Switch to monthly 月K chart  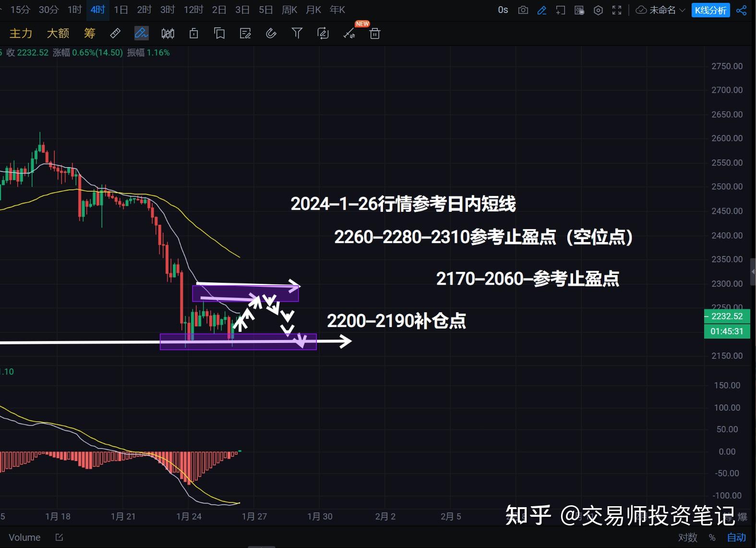313,10
